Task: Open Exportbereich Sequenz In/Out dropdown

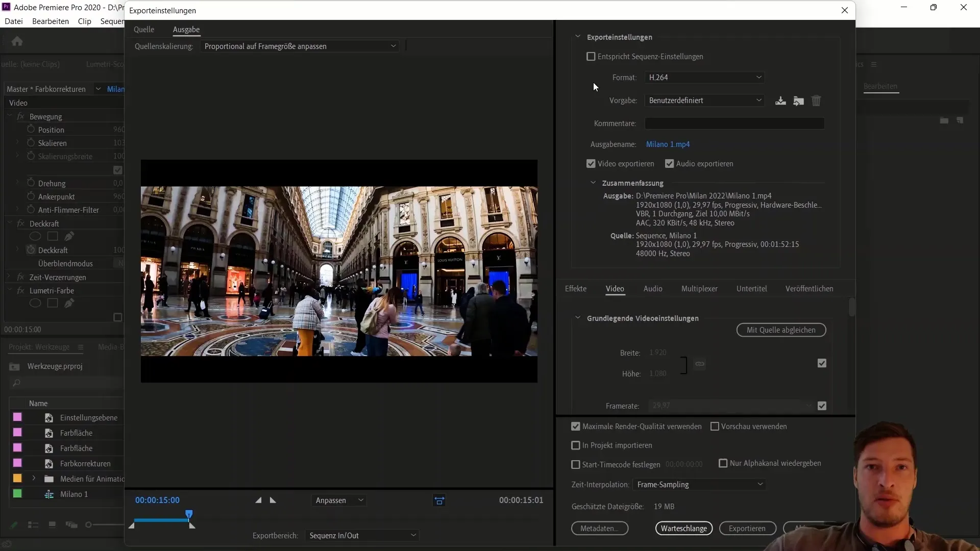Action: pos(362,536)
